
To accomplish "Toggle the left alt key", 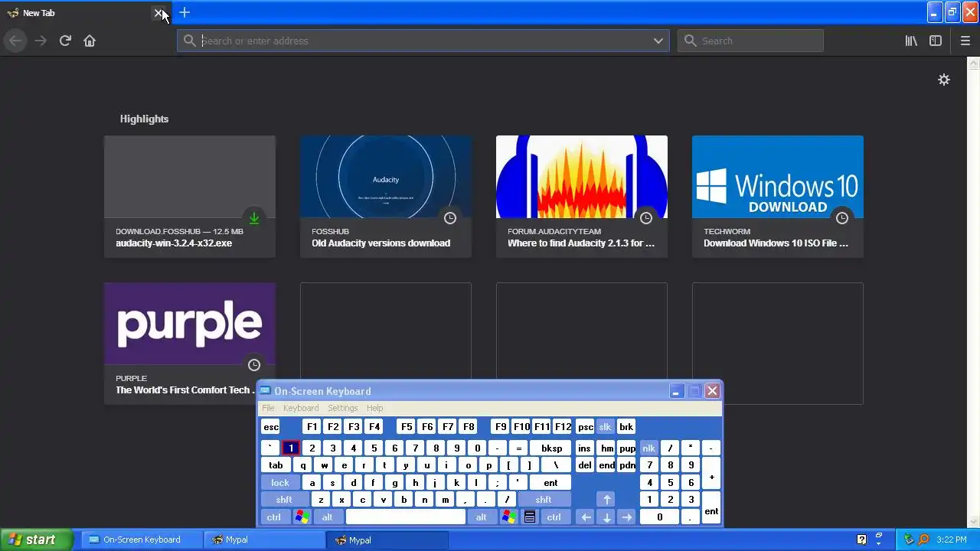I will click(327, 517).
